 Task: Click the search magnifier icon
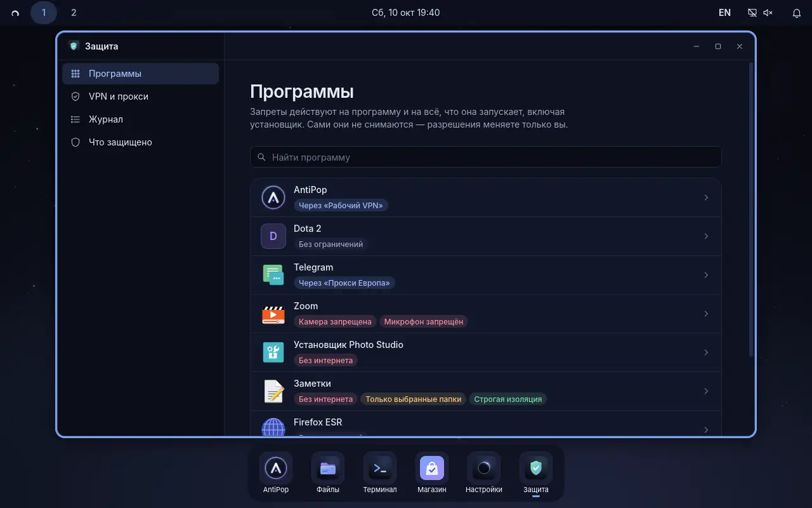[262, 157]
